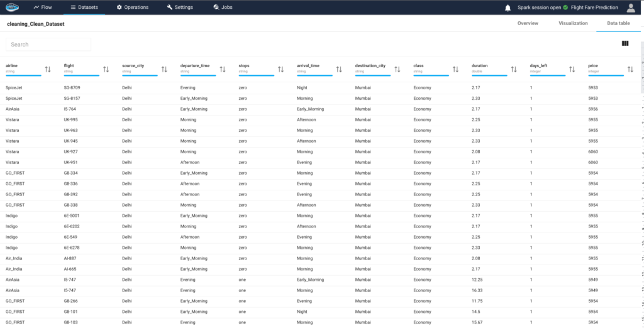Select flight cell G8-266
644x328 pixels.
tap(71, 302)
